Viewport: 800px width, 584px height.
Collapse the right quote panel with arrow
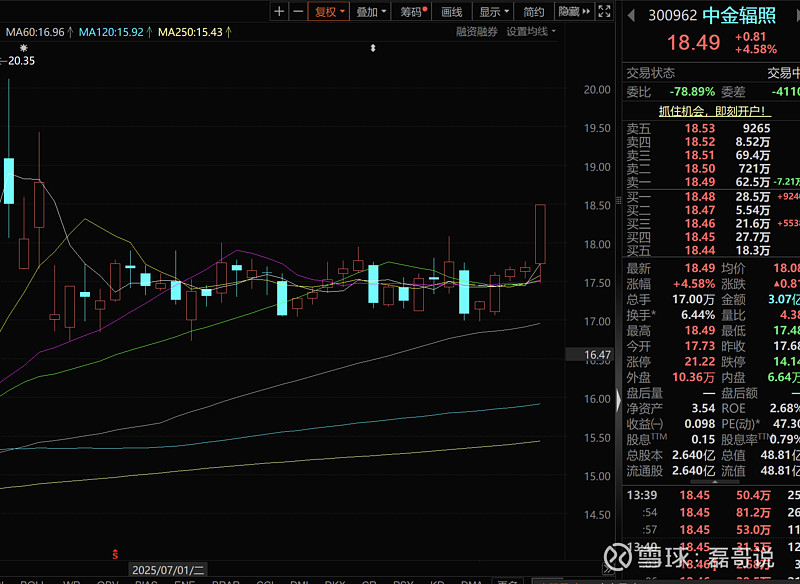click(x=619, y=400)
